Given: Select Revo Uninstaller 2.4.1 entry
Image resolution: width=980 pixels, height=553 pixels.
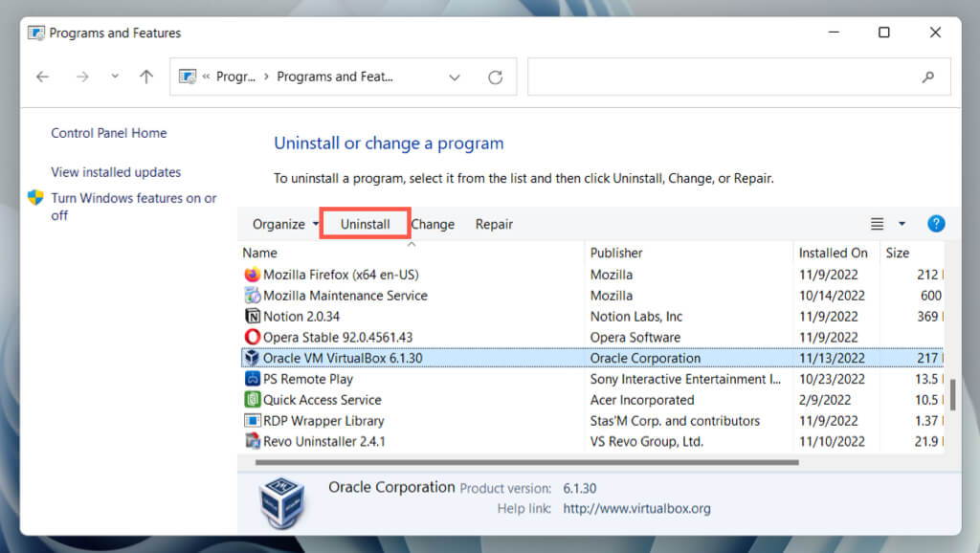Looking at the screenshot, I should coord(323,442).
